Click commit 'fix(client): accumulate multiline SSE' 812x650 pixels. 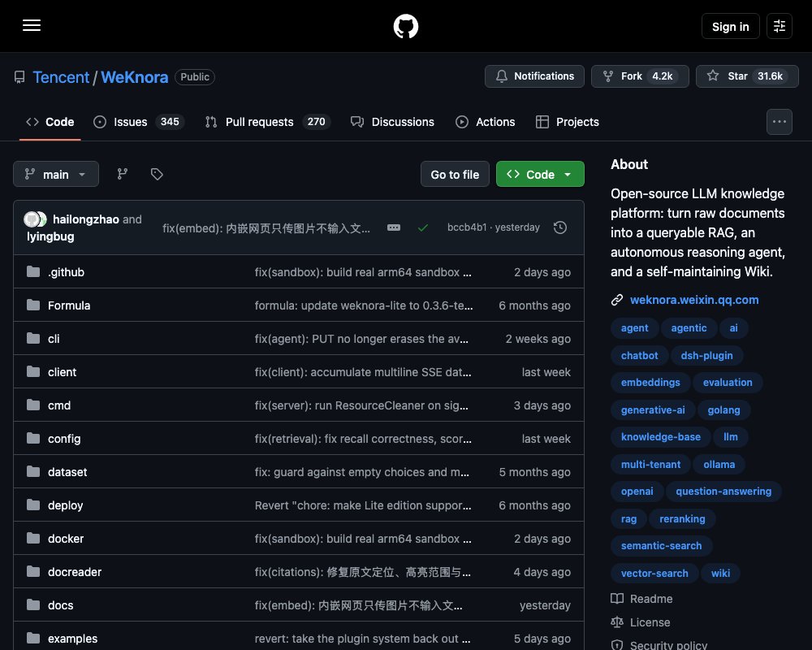363,372
